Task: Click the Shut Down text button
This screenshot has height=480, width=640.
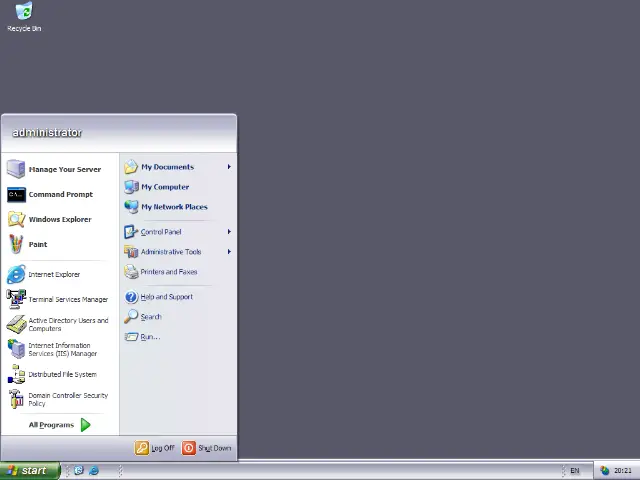Action: click(215, 448)
